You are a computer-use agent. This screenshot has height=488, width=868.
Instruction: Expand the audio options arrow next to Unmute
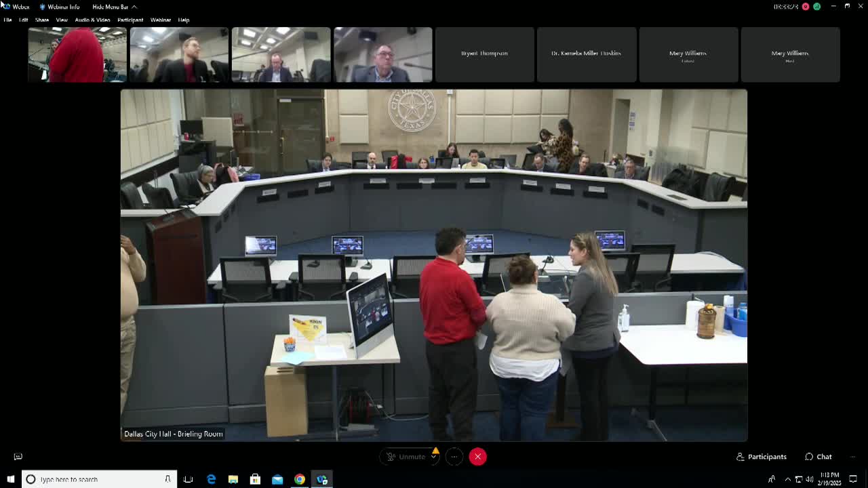(x=433, y=457)
